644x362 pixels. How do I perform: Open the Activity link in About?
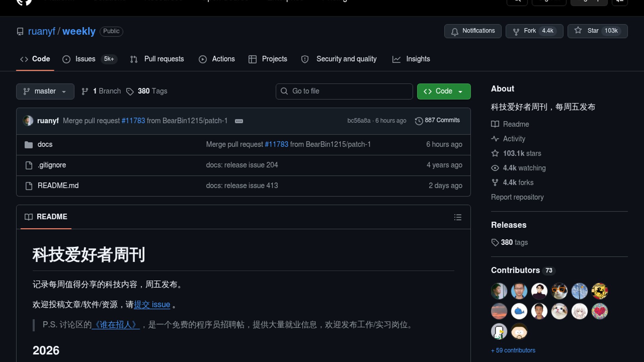(x=508, y=139)
